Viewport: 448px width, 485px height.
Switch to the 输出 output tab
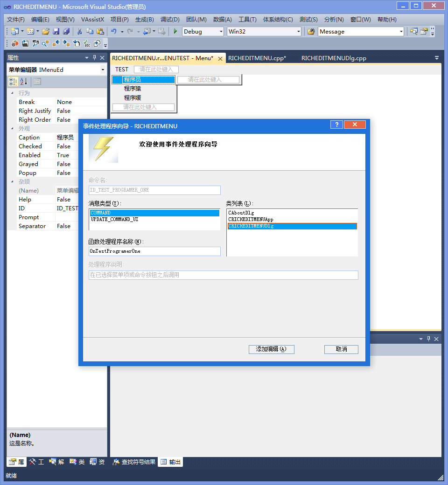click(171, 462)
